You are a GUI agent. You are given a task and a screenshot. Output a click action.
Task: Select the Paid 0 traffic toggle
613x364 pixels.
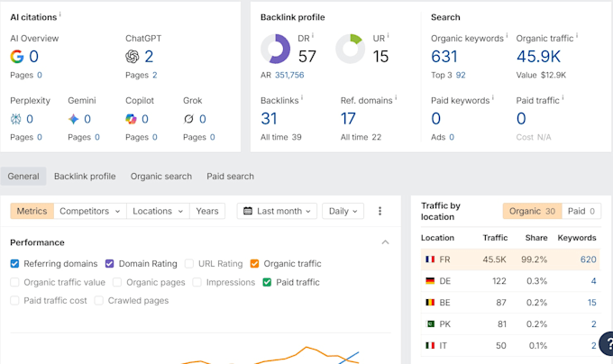click(x=581, y=211)
